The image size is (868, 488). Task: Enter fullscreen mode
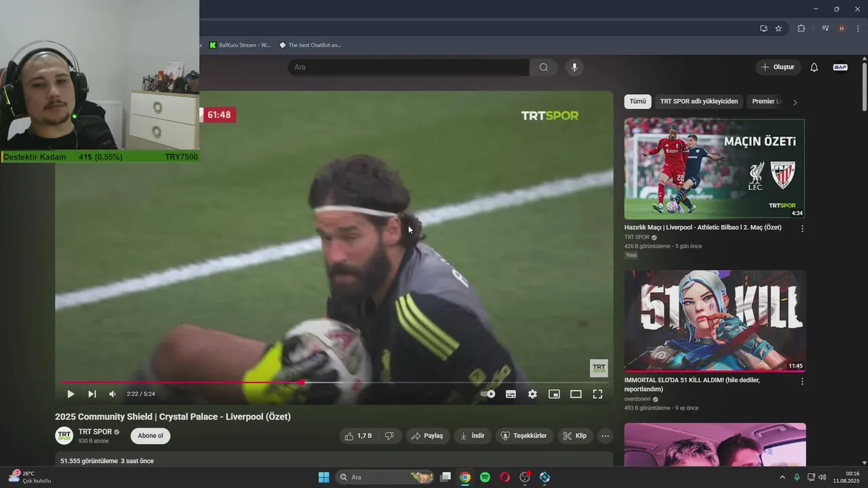[597, 394]
